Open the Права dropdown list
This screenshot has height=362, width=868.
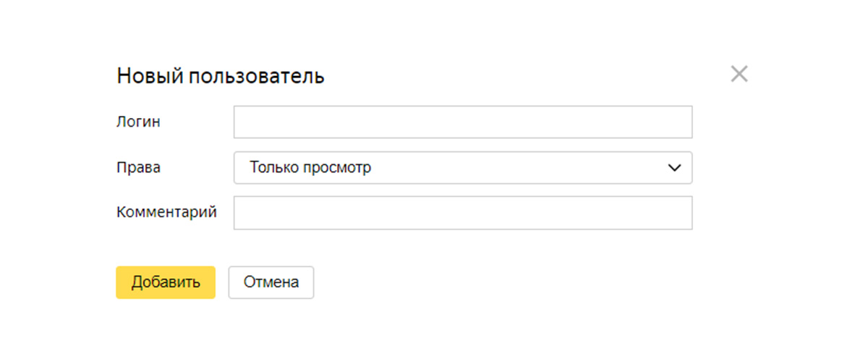[x=463, y=167]
